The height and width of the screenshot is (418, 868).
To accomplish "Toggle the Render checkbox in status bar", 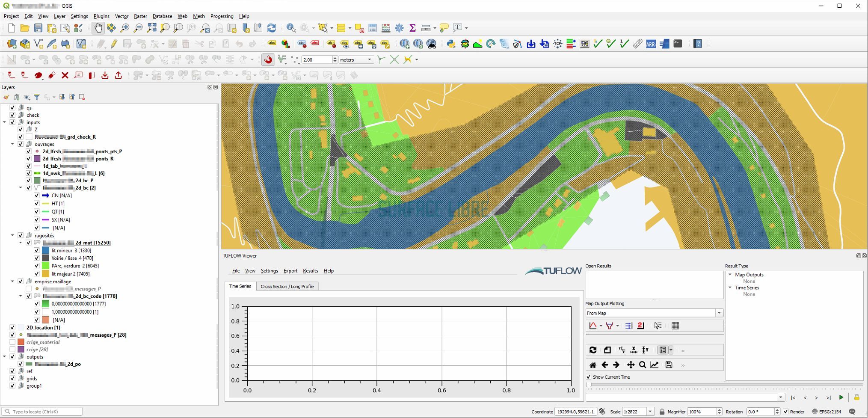I will pyautogui.click(x=785, y=412).
